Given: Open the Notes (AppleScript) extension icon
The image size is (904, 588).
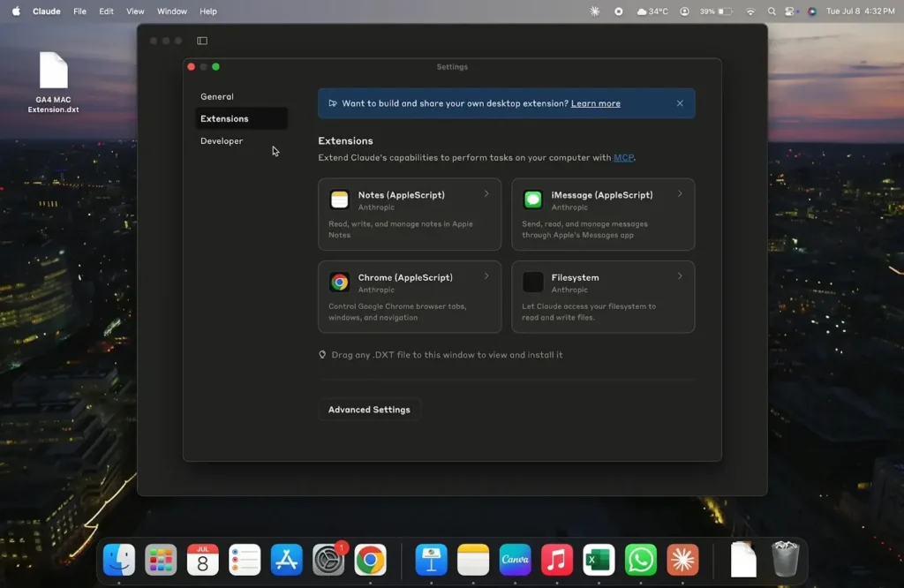Looking at the screenshot, I should pos(339,200).
